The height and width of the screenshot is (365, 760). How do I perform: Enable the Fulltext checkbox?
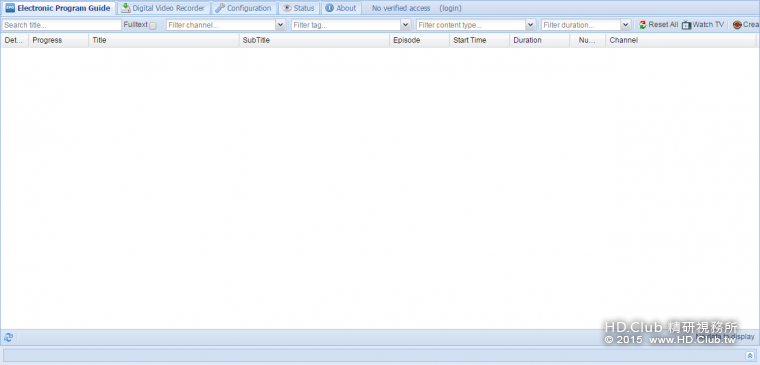pyautogui.click(x=153, y=26)
